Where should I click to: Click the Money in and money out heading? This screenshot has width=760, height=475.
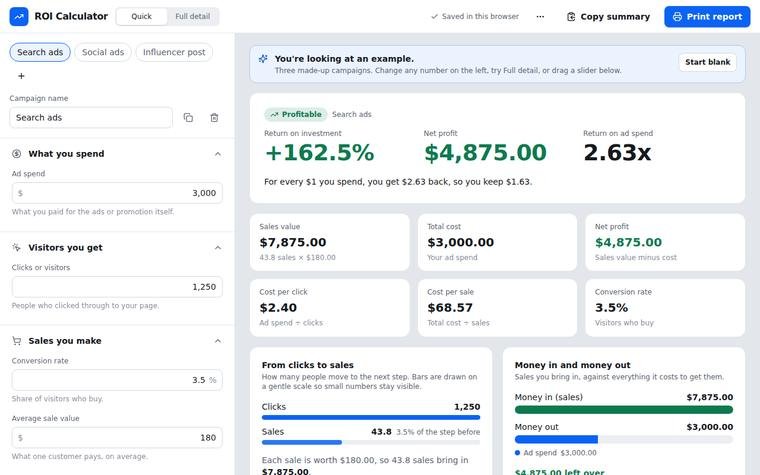pos(572,365)
